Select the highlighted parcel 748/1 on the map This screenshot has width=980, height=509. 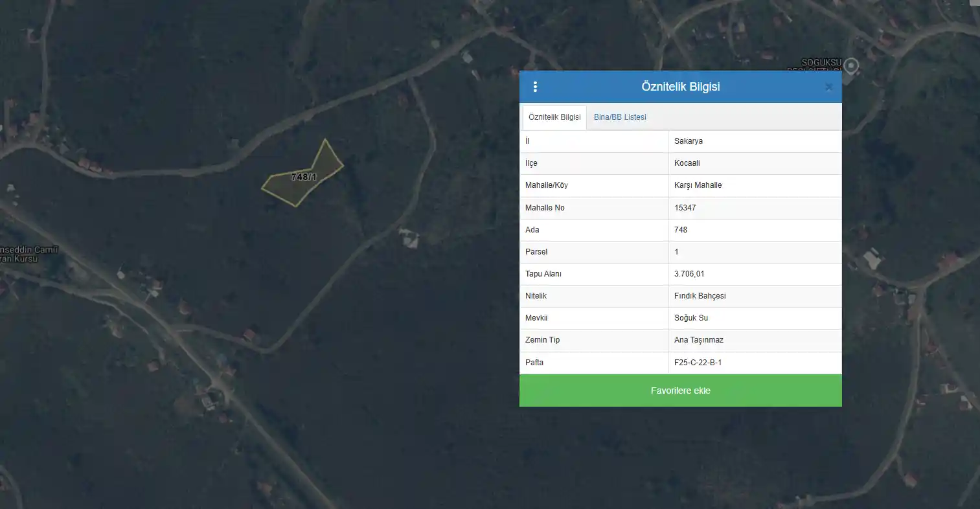click(302, 176)
